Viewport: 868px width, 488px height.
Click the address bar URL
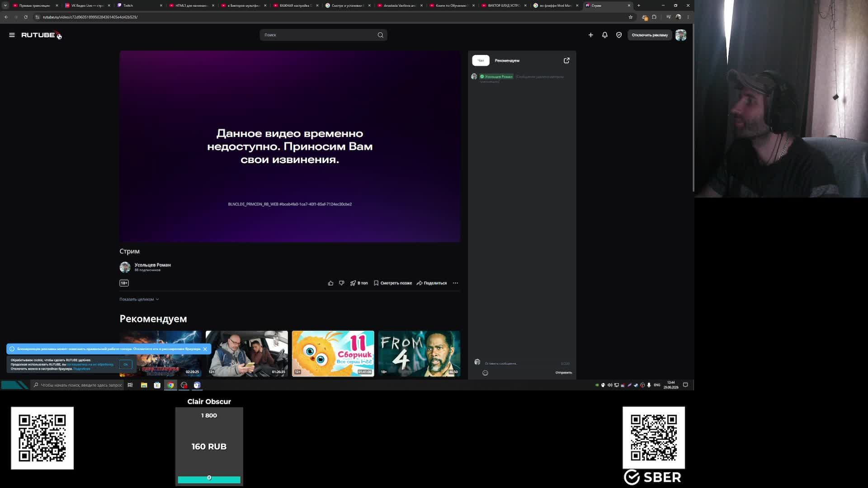pos(90,17)
